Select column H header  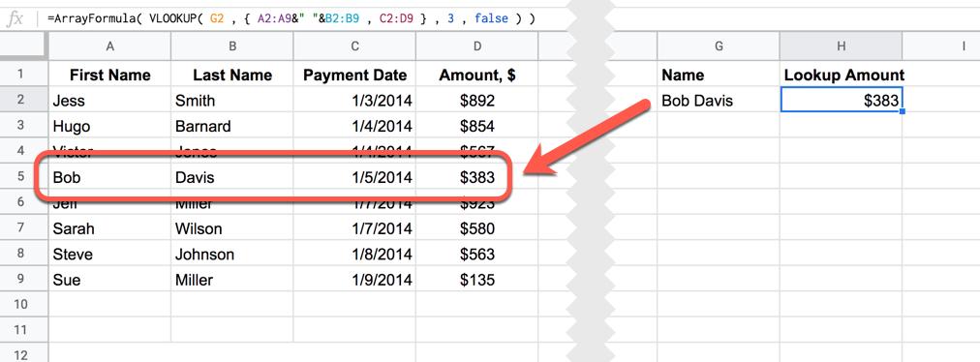point(841,45)
